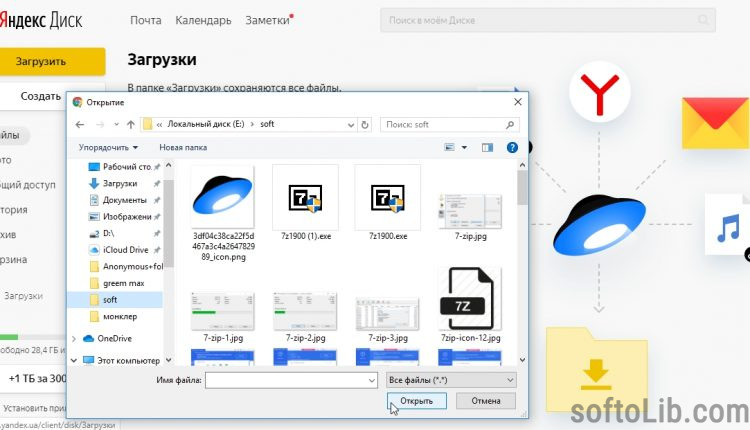This screenshot has width=750, height=430.
Task: Open the Anonymous+fol folder
Action: (x=125, y=266)
